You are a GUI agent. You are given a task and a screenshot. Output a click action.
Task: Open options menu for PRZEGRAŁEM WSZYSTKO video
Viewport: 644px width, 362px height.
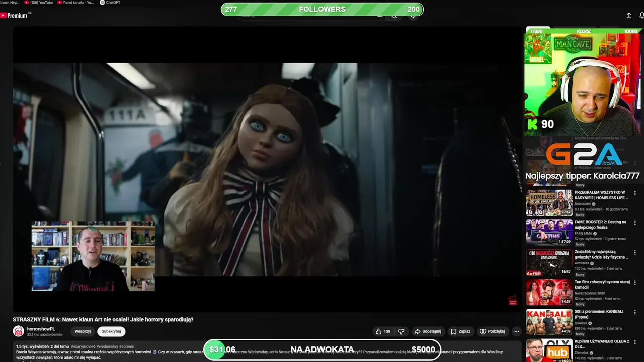point(635,193)
